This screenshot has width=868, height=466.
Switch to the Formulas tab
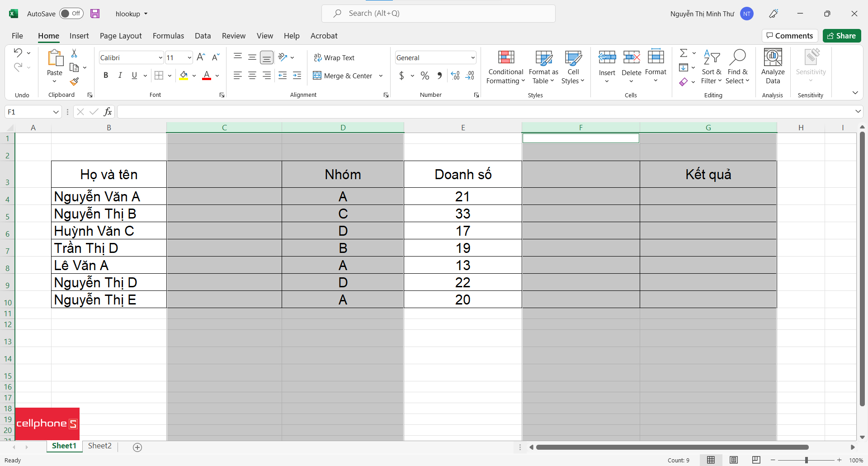tap(168, 36)
